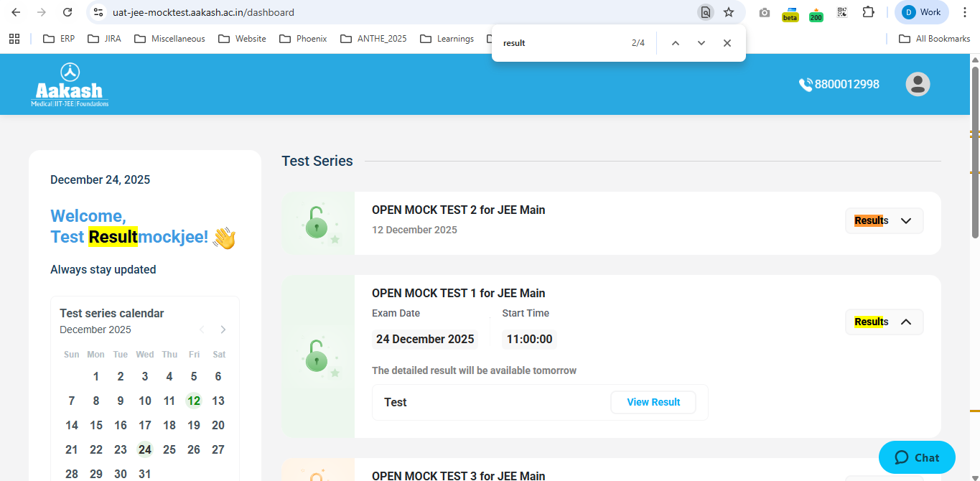
Task: Open the Chrome apps grid icon
Action: (x=14, y=39)
